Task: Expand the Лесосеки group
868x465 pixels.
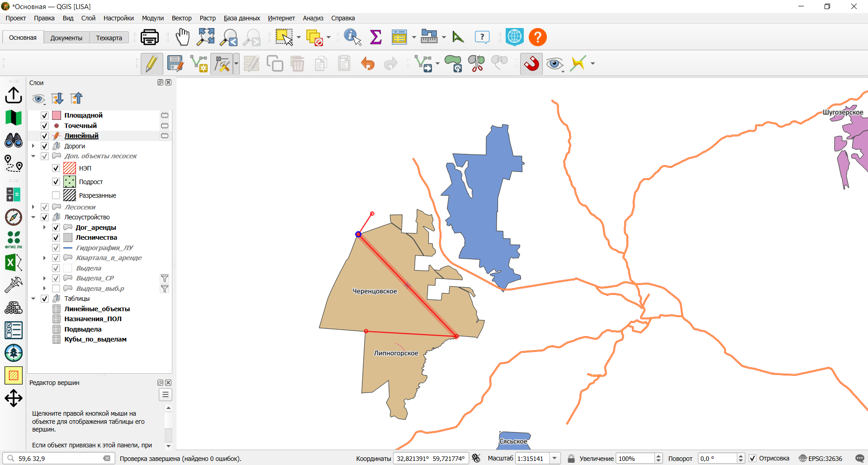Action: point(33,207)
